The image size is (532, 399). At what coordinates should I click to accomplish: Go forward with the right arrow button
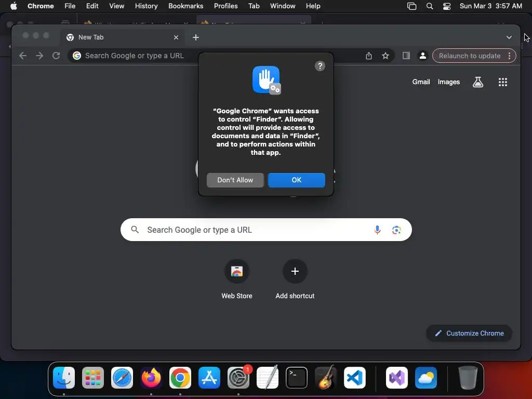tap(39, 56)
